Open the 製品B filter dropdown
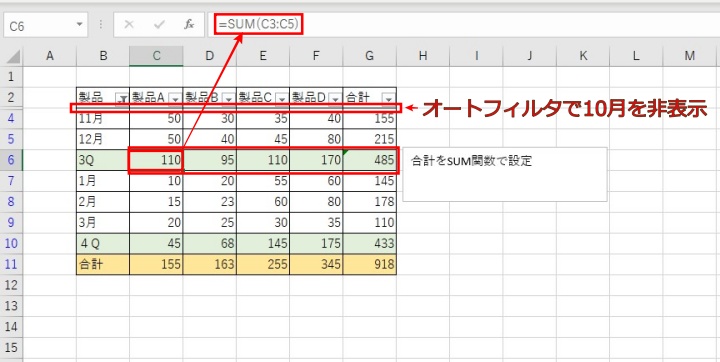 coord(229,99)
